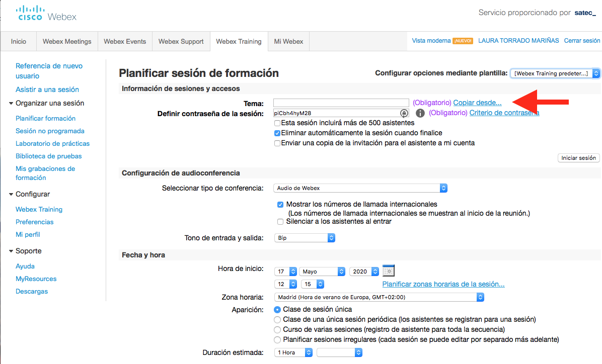Switch to the Webex Meetings tab
Image resolution: width=602 pixels, height=364 pixels.
point(67,42)
